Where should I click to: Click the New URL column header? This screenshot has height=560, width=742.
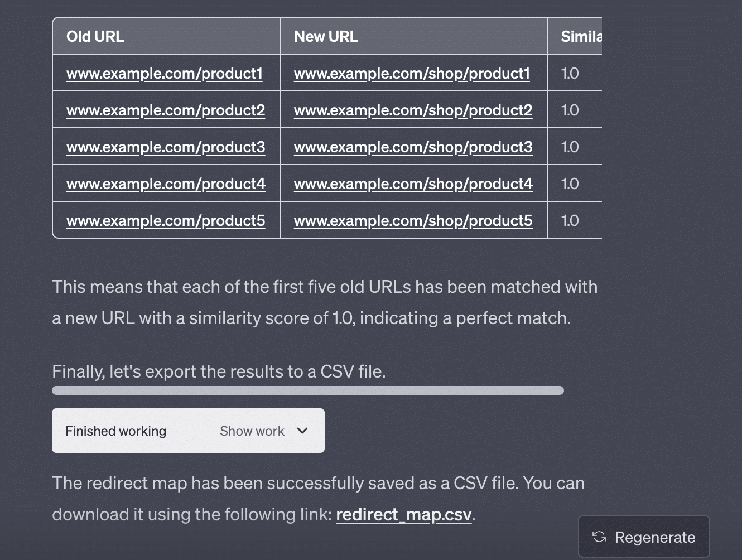(326, 37)
